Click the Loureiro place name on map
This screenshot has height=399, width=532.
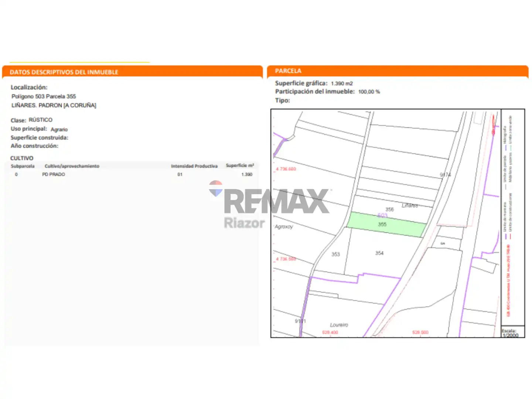click(x=339, y=325)
